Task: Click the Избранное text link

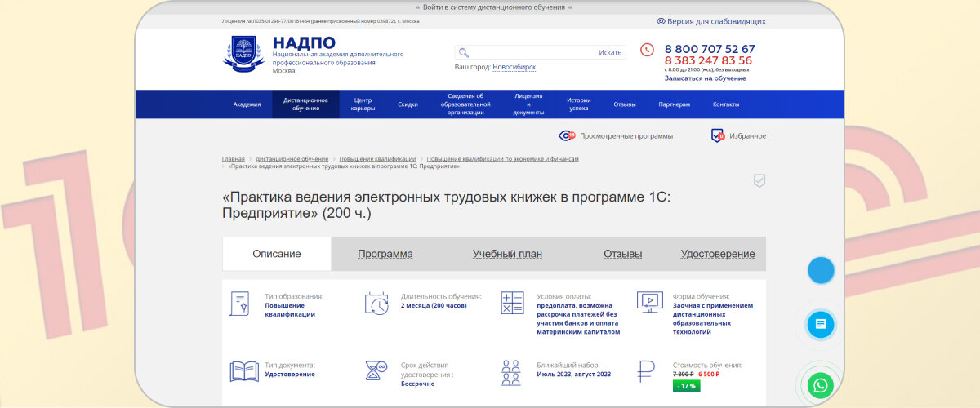Action: pyautogui.click(x=748, y=136)
